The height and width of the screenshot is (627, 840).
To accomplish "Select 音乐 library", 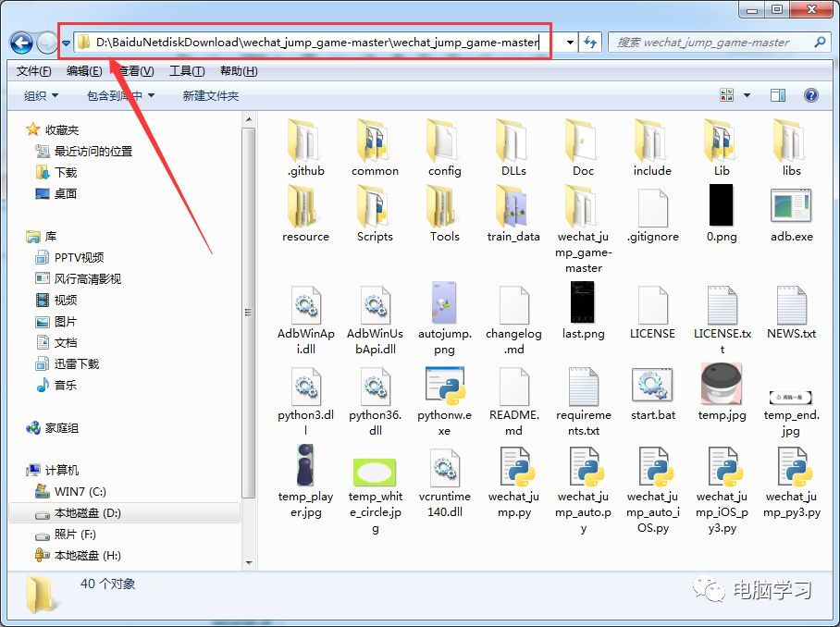I will point(56,385).
